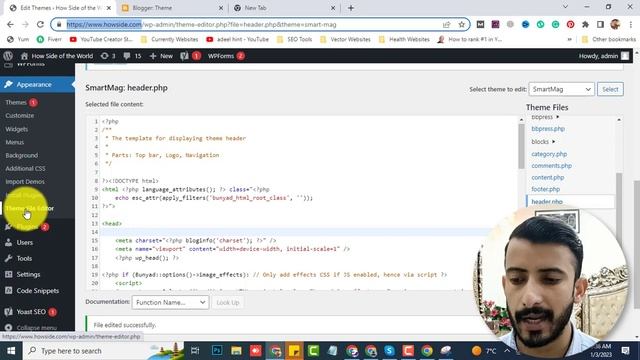Open Menus under Appearance

pos(15,142)
